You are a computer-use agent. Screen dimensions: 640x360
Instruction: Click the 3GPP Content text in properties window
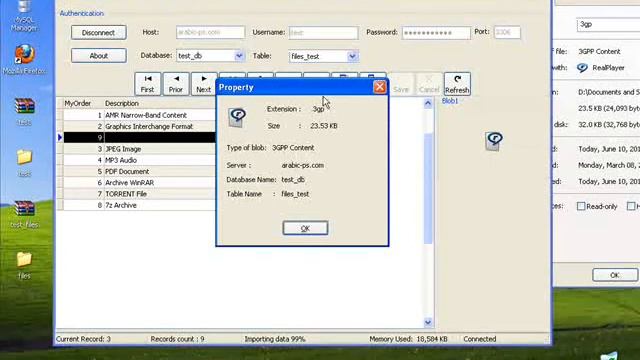pyautogui.click(x=599, y=51)
